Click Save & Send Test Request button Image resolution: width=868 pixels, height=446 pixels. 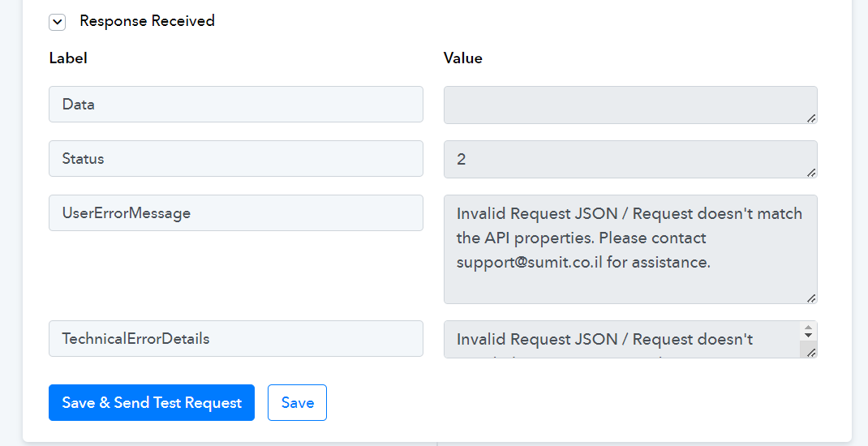[x=152, y=403]
